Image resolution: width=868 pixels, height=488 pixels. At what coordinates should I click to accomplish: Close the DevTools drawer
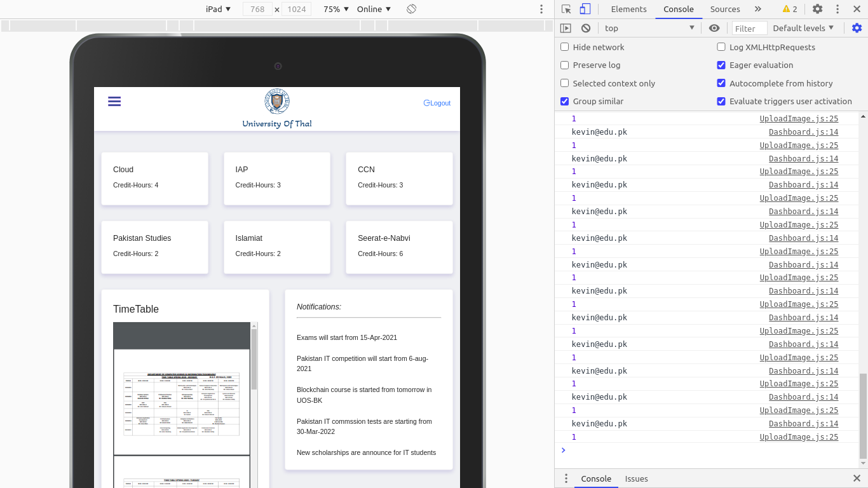[x=857, y=478]
